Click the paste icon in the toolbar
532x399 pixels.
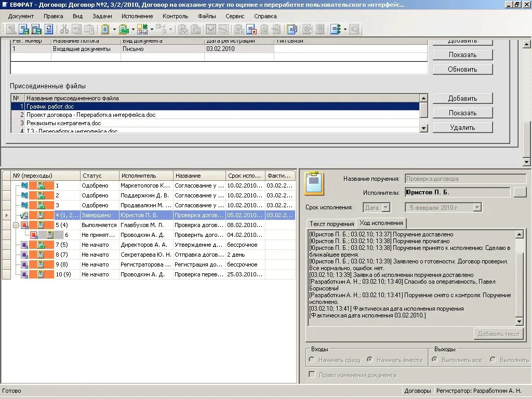pyautogui.click(x=89, y=30)
